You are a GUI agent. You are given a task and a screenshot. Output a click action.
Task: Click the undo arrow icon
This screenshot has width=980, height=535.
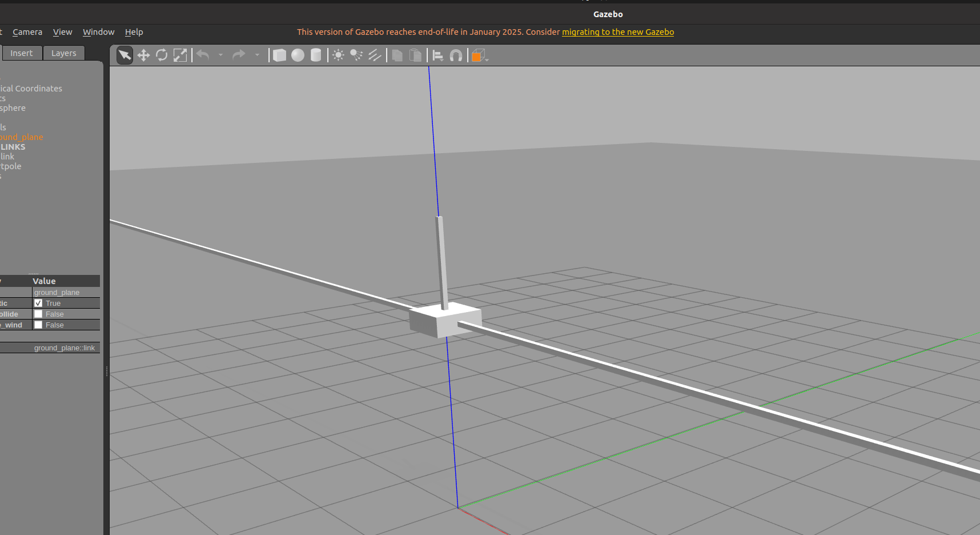click(x=203, y=55)
